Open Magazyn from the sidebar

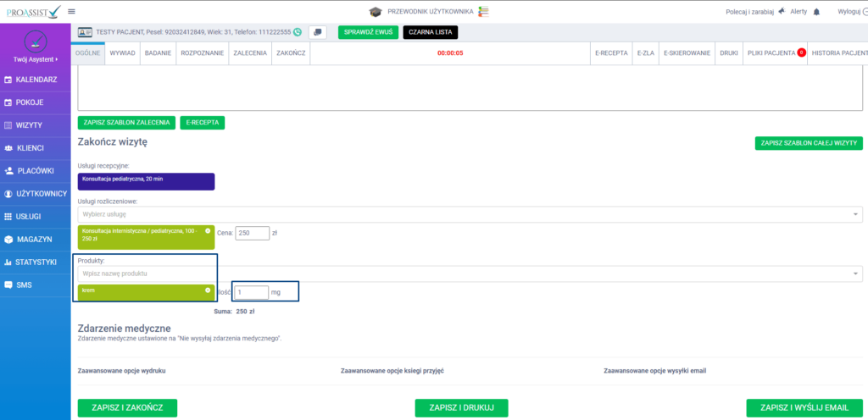36,239
